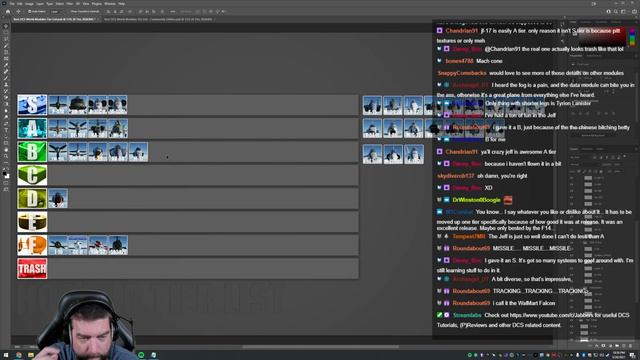
Task: Select the Horizontal Type tool
Action: (x=6, y=130)
